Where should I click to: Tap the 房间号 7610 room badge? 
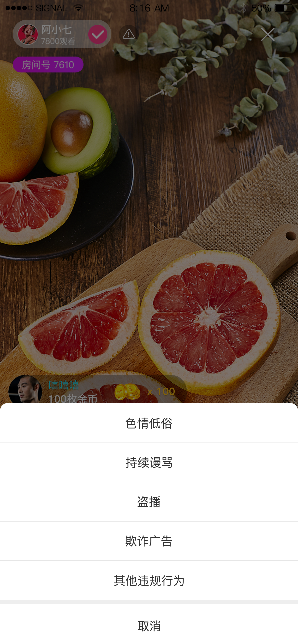[48, 64]
